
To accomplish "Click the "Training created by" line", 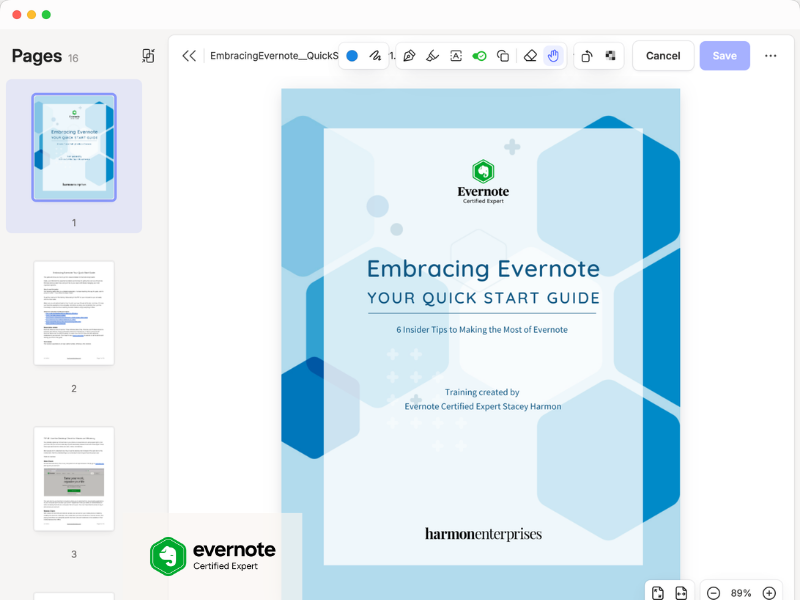I will pyautogui.click(x=482, y=392).
